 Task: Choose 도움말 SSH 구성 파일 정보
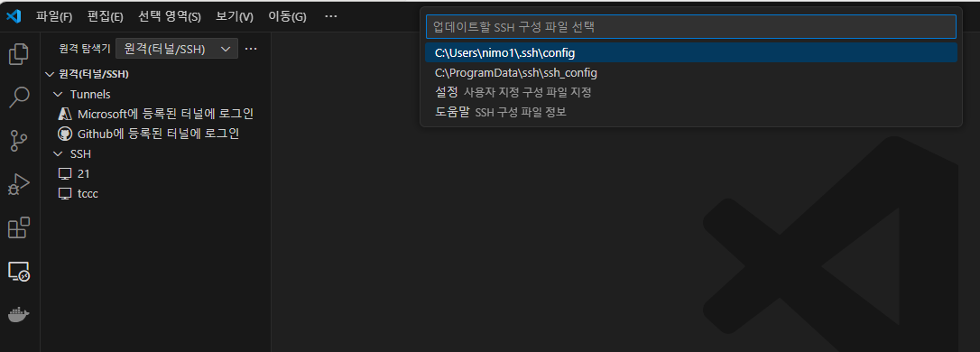(690, 113)
